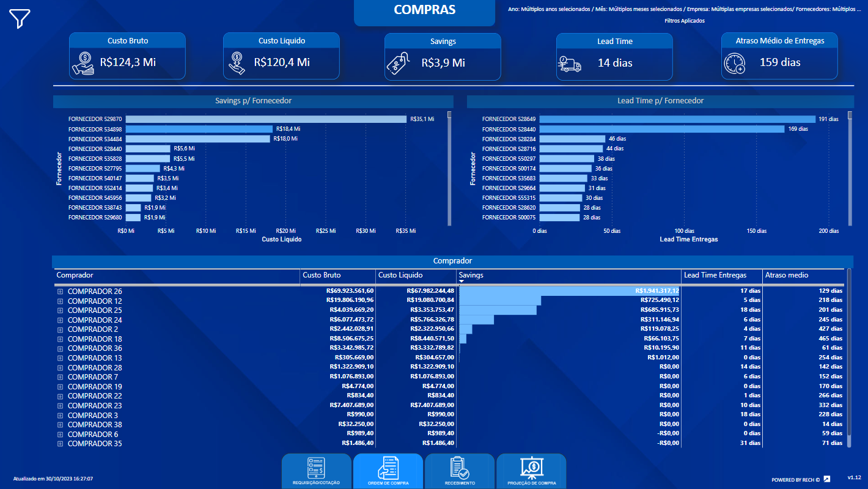Open the filter panel funnel icon
868x489 pixels.
(20, 18)
